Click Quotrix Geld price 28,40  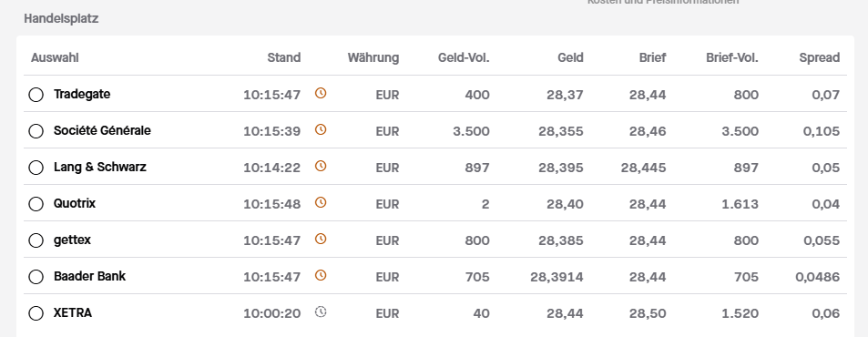pos(566,204)
